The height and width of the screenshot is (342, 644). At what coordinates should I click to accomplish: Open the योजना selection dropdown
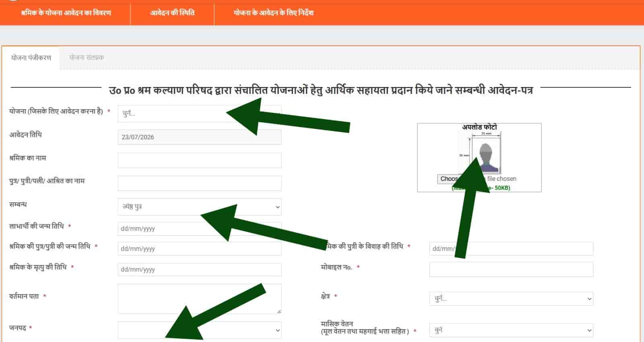click(200, 114)
